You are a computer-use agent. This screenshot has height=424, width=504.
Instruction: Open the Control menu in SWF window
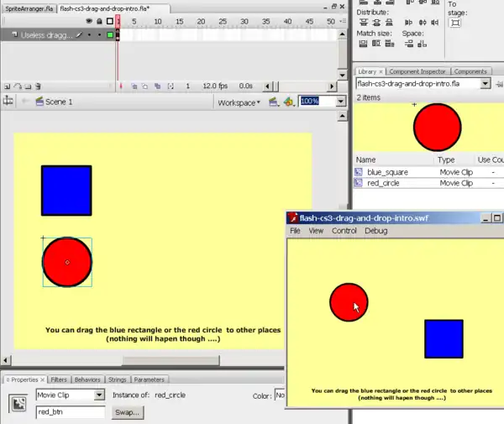tap(344, 230)
